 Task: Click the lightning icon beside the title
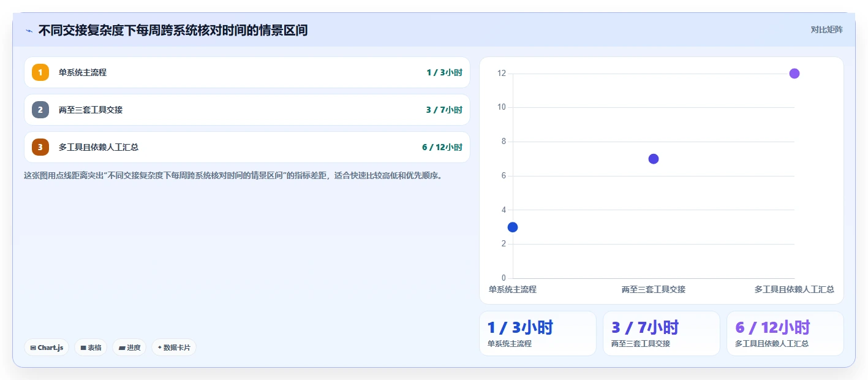(29, 31)
